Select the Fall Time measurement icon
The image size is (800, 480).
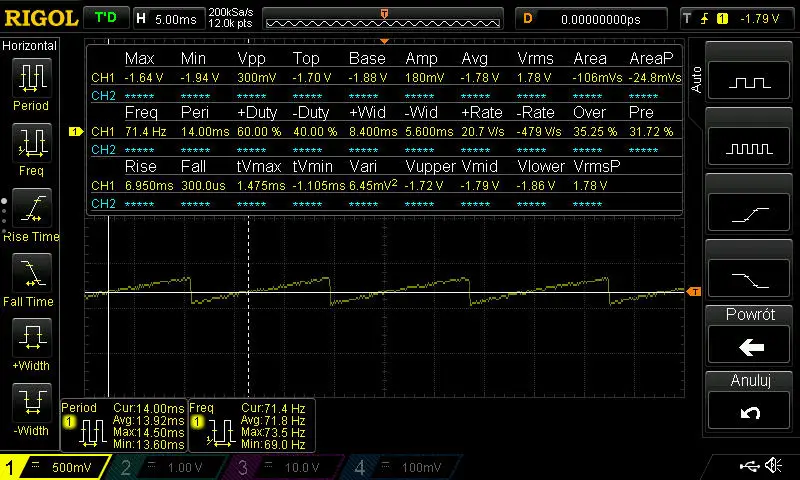click(x=31, y=273)
